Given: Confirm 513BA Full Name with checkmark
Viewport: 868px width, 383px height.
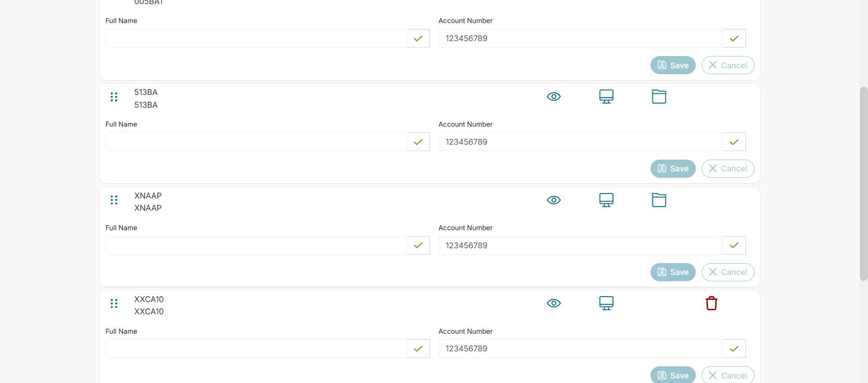Looking at the screenshot, I should [x=418, y=142].
